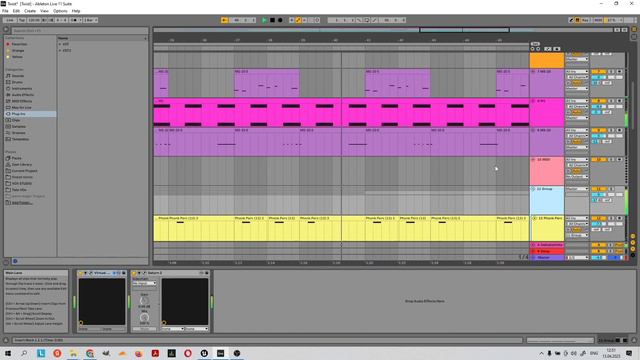Viewport: 640px width, 360px height.
Task: Open Max for Live category
Action: point(22,107)
